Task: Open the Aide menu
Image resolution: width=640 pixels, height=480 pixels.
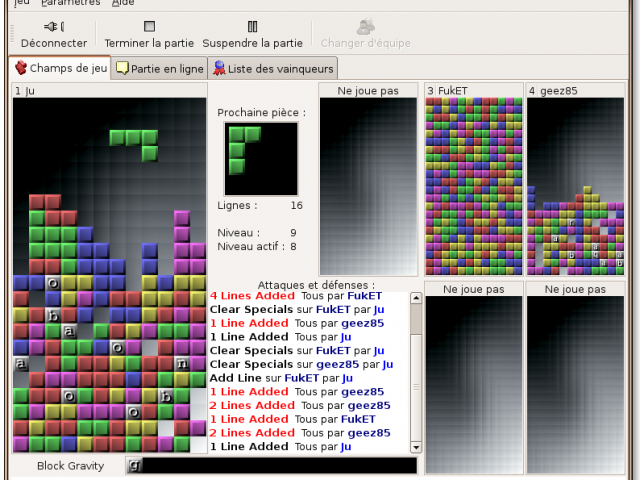Action: pyautogui.click(x=123, y=2)
